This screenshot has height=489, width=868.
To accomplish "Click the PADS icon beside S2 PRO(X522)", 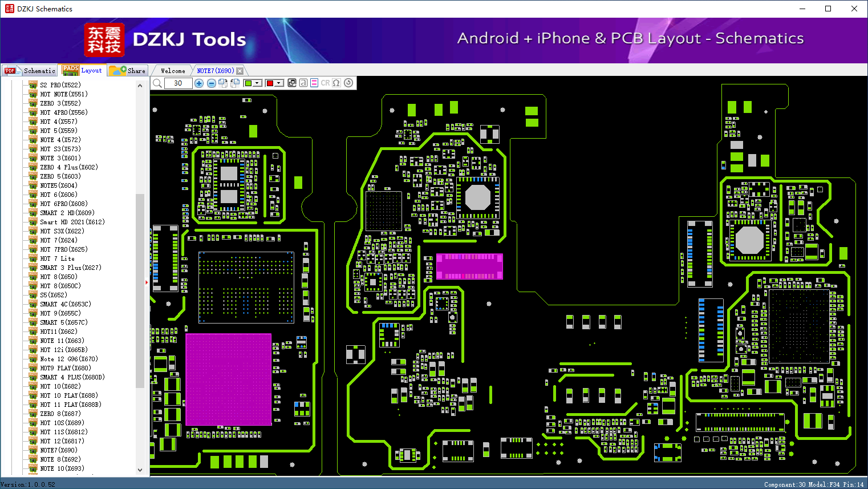I will [33, 85].
